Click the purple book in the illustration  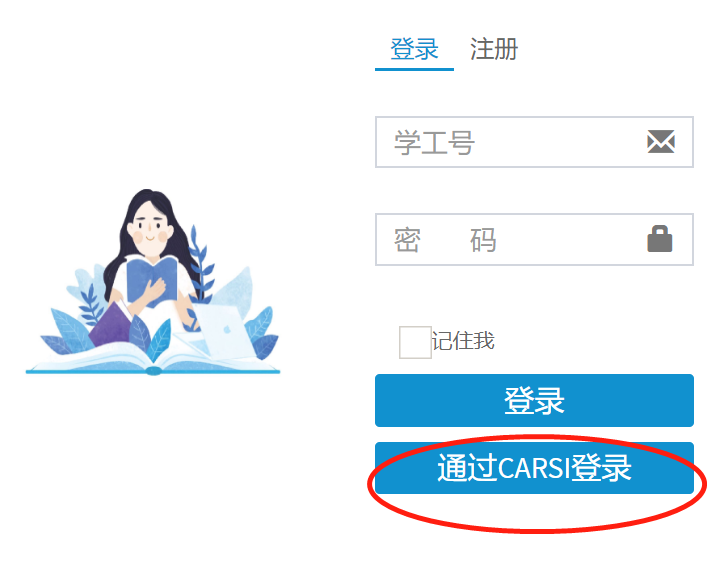tap(110, 324)
